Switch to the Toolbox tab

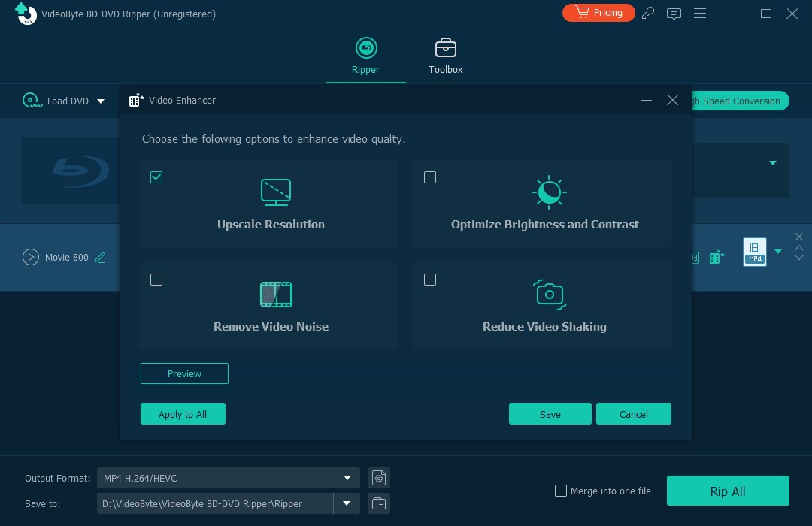[x=445, y=56]
